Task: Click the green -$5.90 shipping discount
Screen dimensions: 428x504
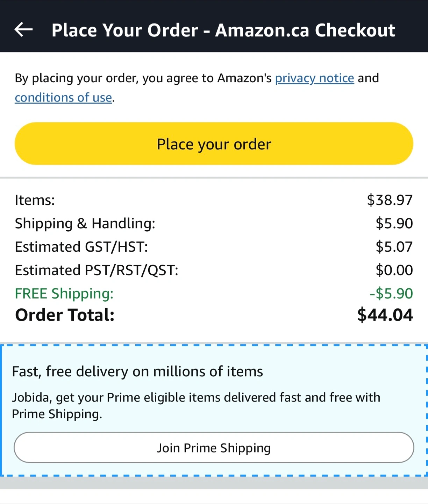Action: (x=391, y=293)
